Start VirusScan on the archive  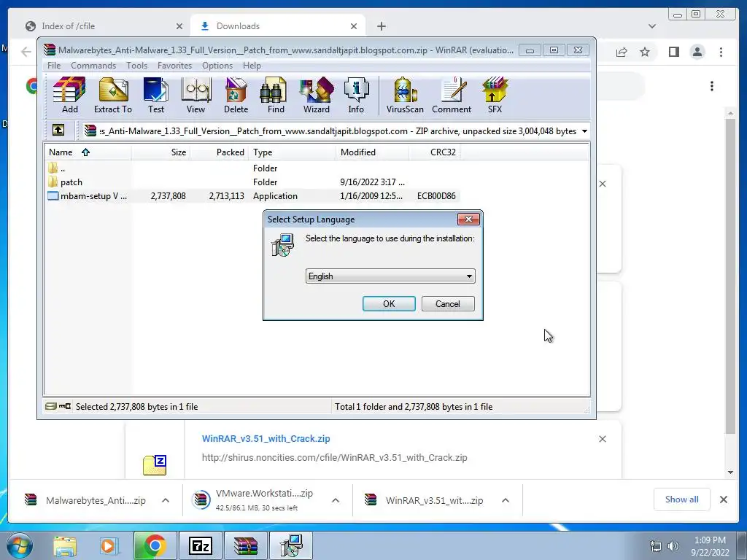404,96
